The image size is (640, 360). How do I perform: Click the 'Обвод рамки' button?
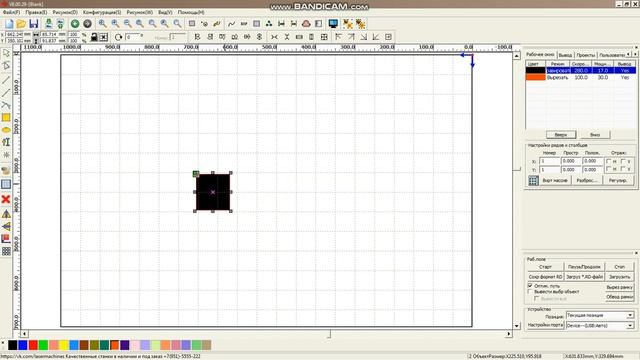(x=620, y=297)
